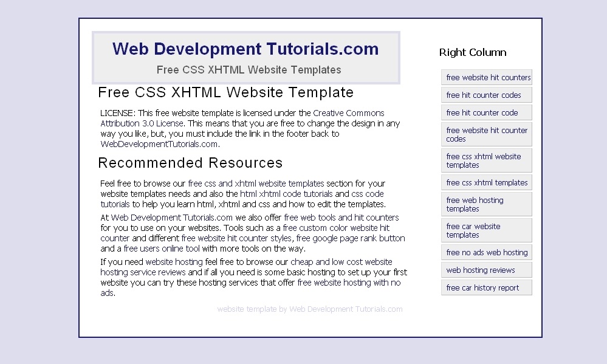Open the 'free website hit counters' sidebar link
This screenshot has width=607, height=364.
click(487, 77)
